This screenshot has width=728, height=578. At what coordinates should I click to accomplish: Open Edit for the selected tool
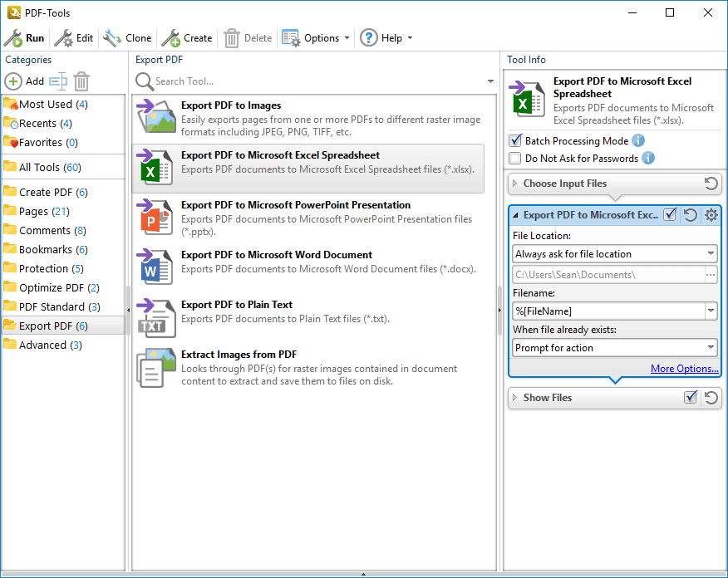[74, 38]
